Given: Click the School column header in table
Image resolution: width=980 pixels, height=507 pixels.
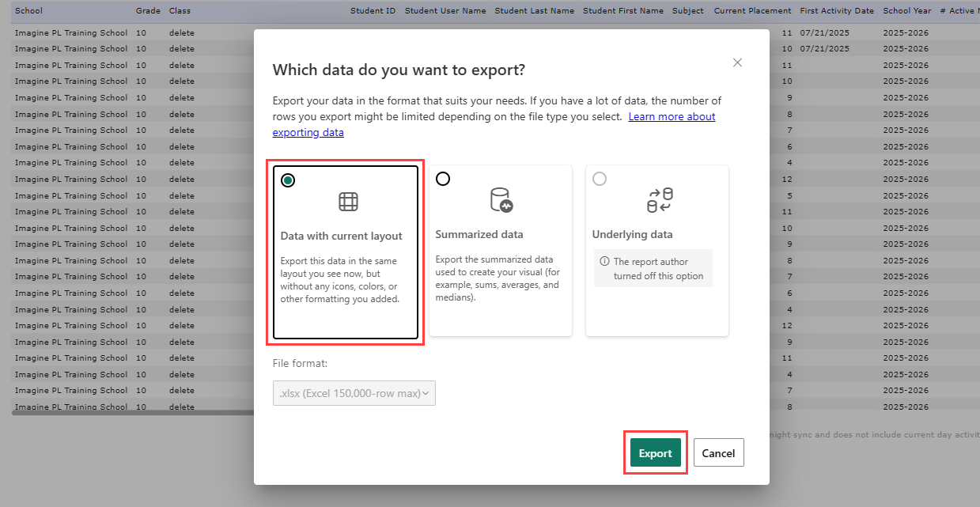Looking at the screenshot, I should [x=28, y=11].
